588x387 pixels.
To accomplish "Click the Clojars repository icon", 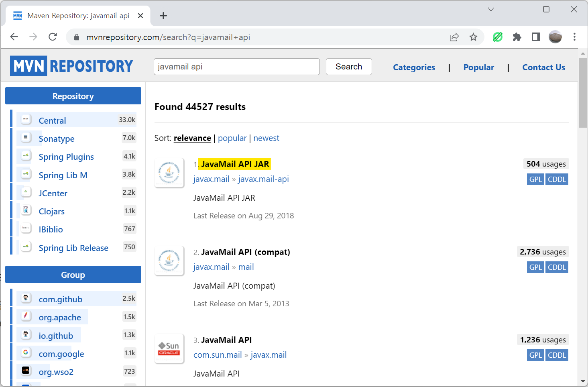I will click(x=26, y=210).
